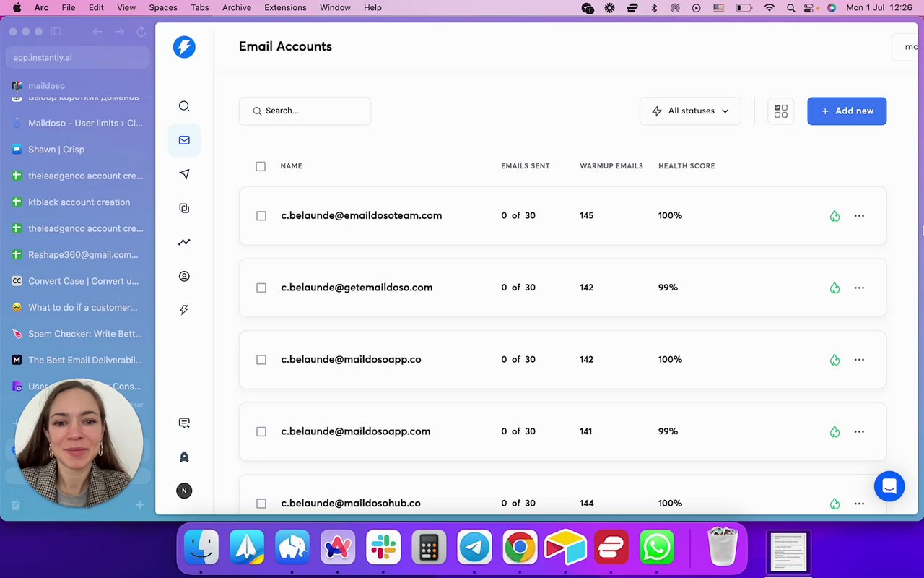Open Calculator in the Dock
Screen dimensions: 924x578
(429, 548)
